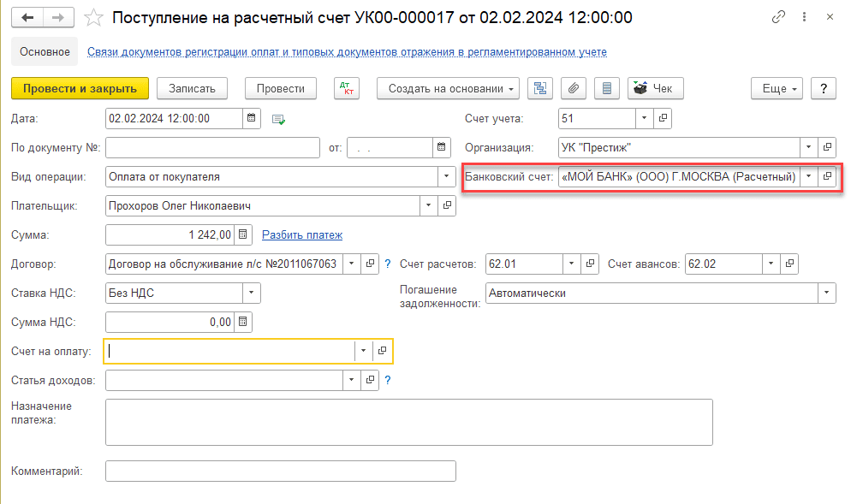Open the report list icon next to paperclip
This screenshot has height=504, width=851.
tap(607, 88)
